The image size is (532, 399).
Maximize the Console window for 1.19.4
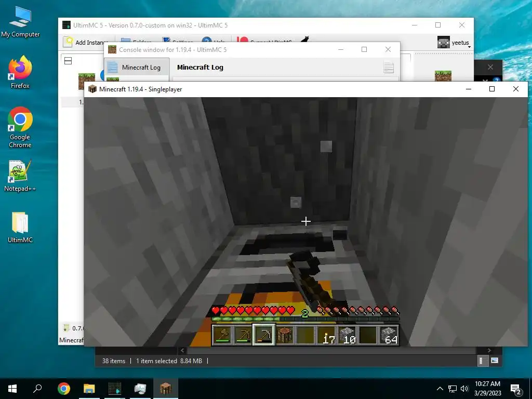[x=364, y=49]
